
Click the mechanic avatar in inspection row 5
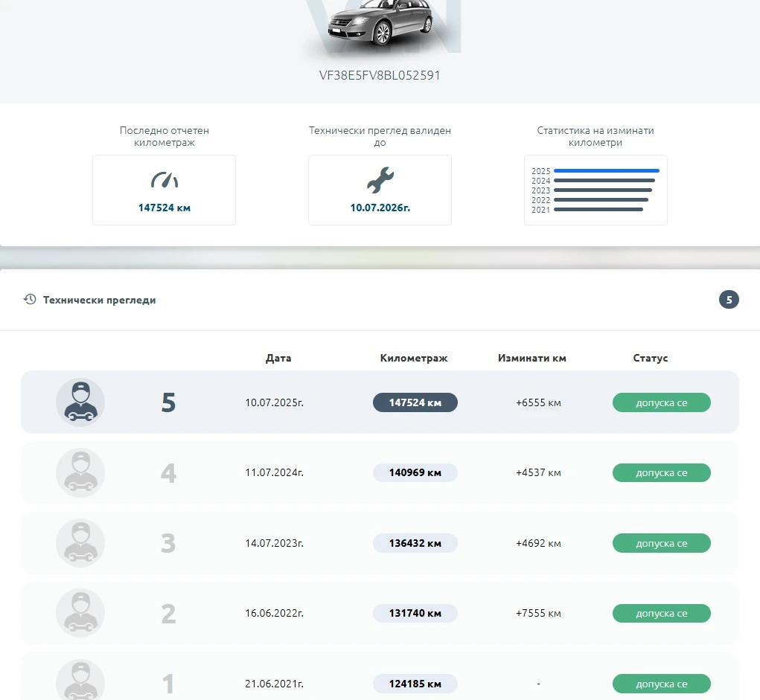[x=80, y=402]
